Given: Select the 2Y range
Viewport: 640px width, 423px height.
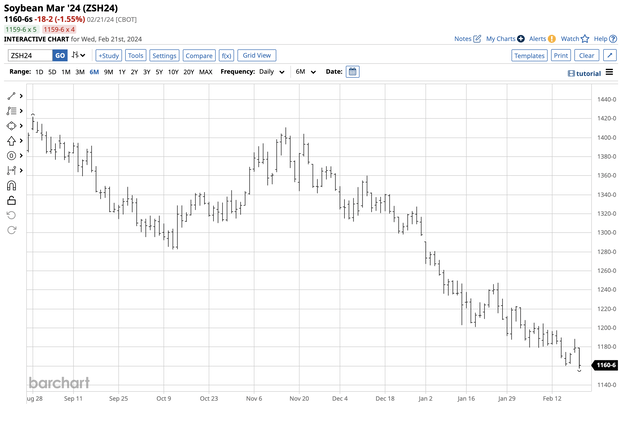Looking at the screenshot, I should point(134,72).
